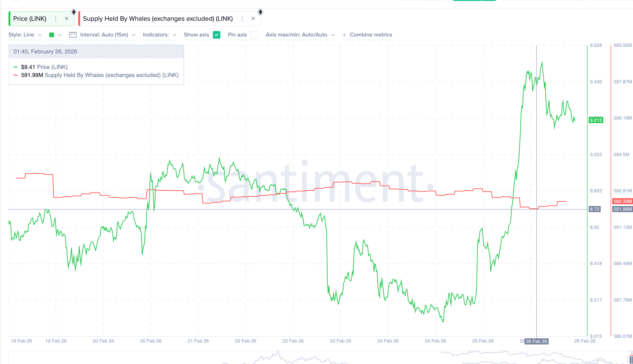The image size is (633, 364).
Task: Click the 592.33M whale supply axis label
Action: (x=622, y=201)
